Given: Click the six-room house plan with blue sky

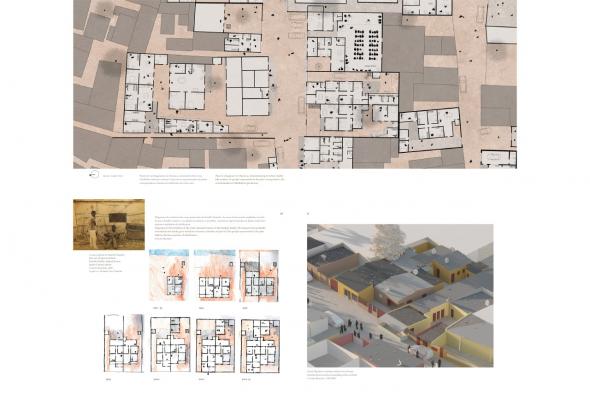Looking at the screenshot, I should coord(214,275).
